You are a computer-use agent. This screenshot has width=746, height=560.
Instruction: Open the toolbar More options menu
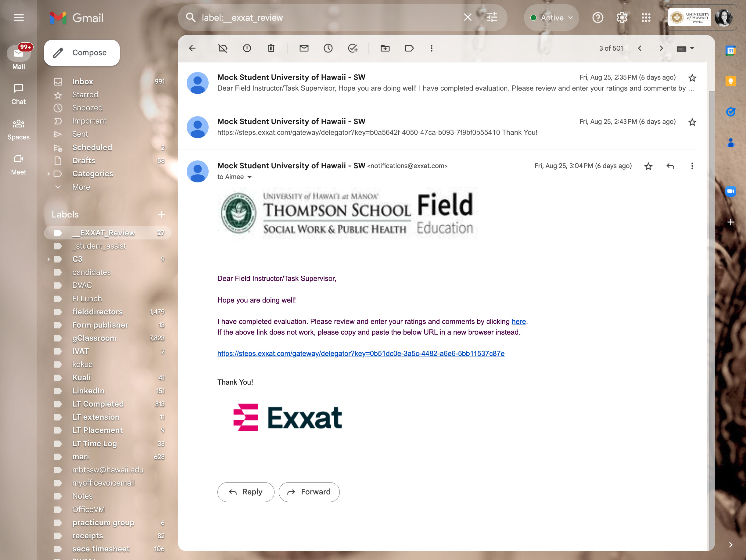[x=431, y=48]
